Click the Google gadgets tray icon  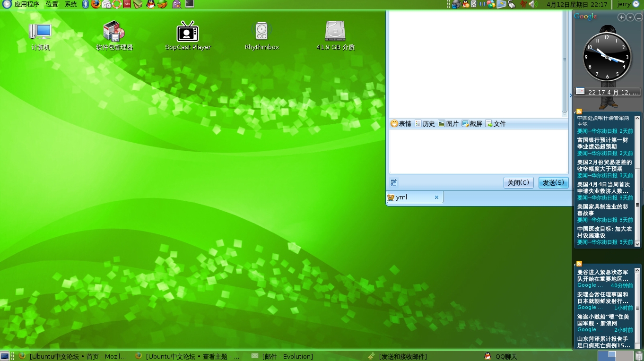point(491,4)
